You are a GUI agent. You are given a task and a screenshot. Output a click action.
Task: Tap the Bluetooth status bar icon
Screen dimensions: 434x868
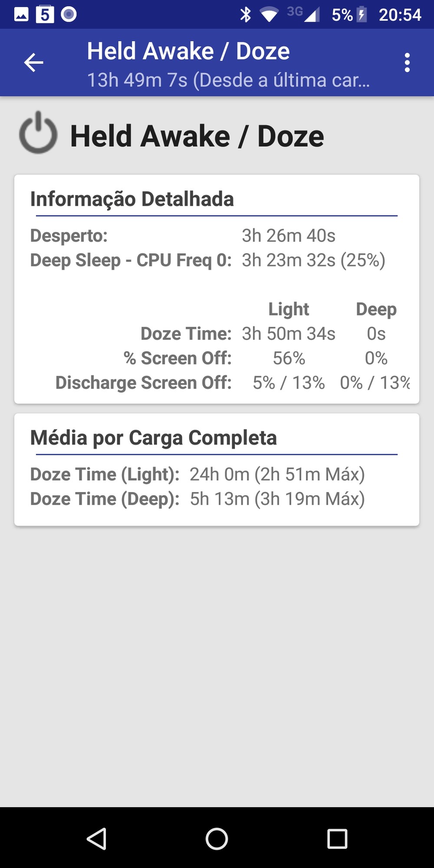coord(246,15)
